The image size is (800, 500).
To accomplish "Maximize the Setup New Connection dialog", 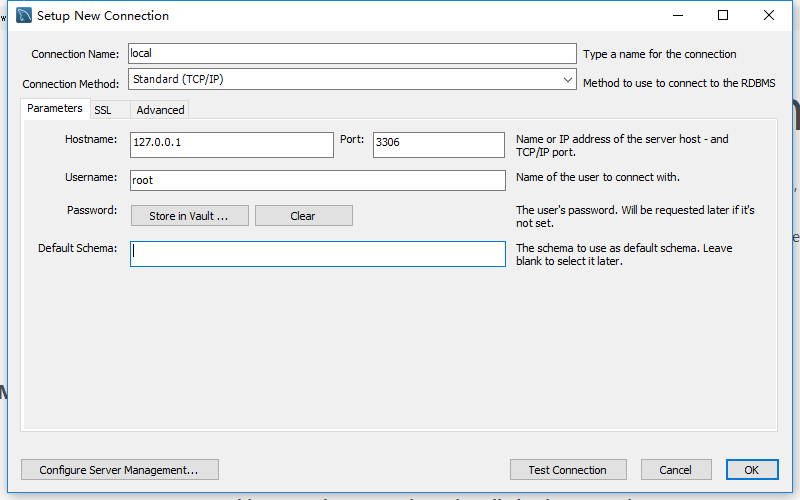I will coord(723,15).
